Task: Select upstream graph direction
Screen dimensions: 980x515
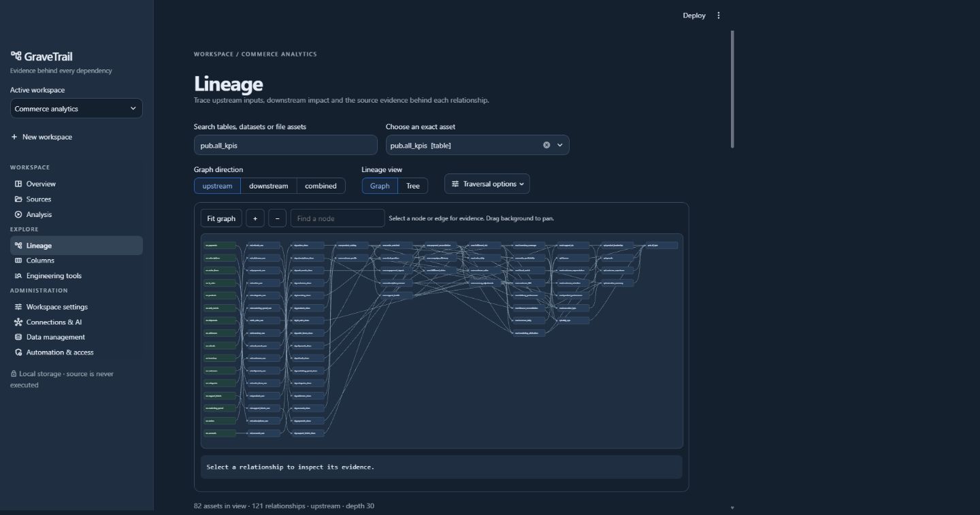Action: click(217, 186)
